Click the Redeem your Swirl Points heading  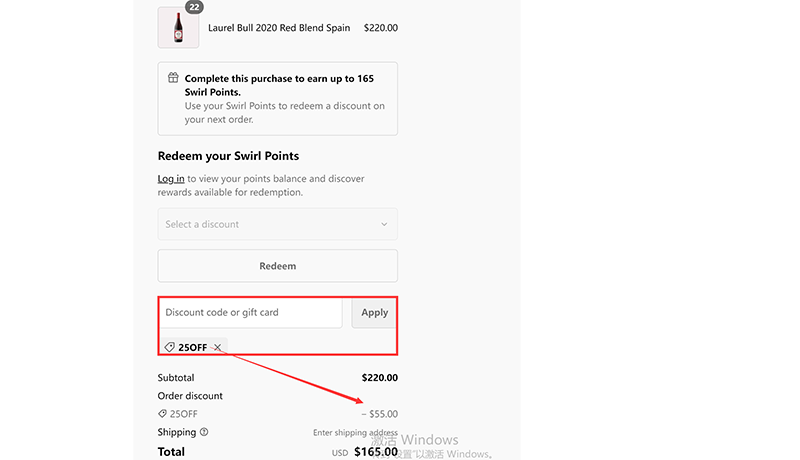pyautogui.click(x=229, y=156)
